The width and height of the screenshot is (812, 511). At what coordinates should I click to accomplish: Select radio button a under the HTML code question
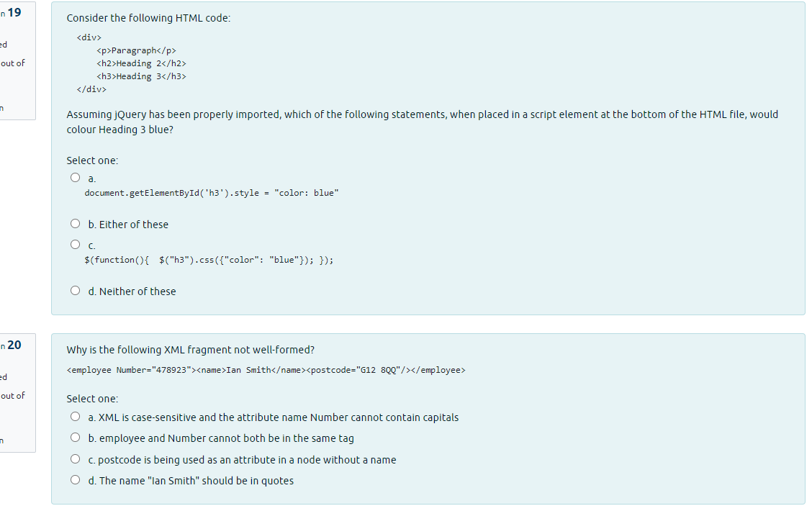(75, 178)
